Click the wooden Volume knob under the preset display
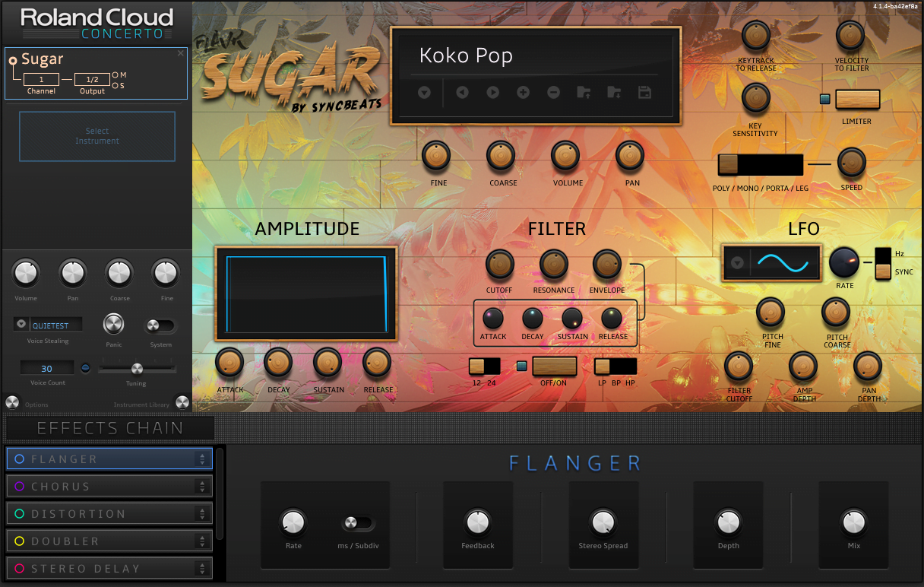This screenshot has height=587, width=924. click(x=565, y=156)
